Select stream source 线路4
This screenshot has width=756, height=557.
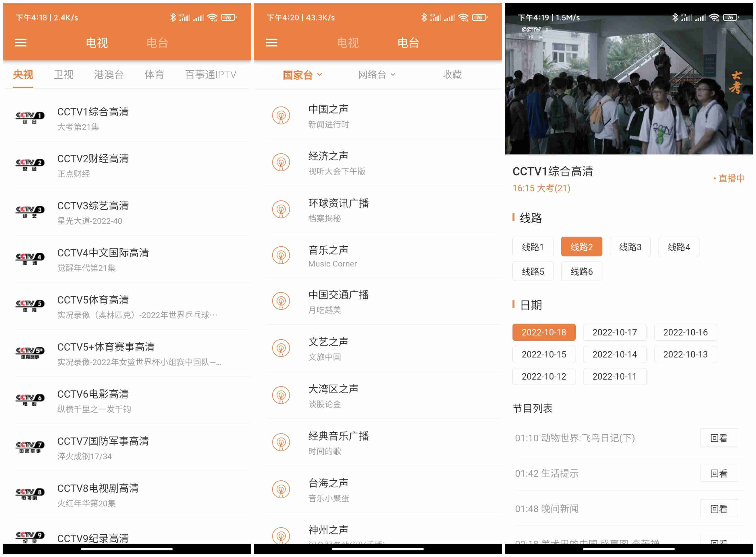679,247
